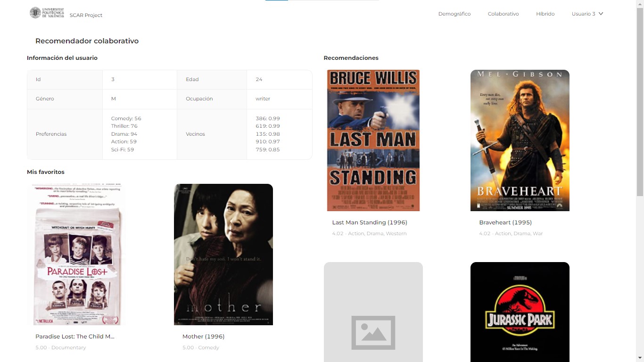The height and width of the screenshot is (362, 644).
Task: Click the Id value 3
Action: click(113, 79)
